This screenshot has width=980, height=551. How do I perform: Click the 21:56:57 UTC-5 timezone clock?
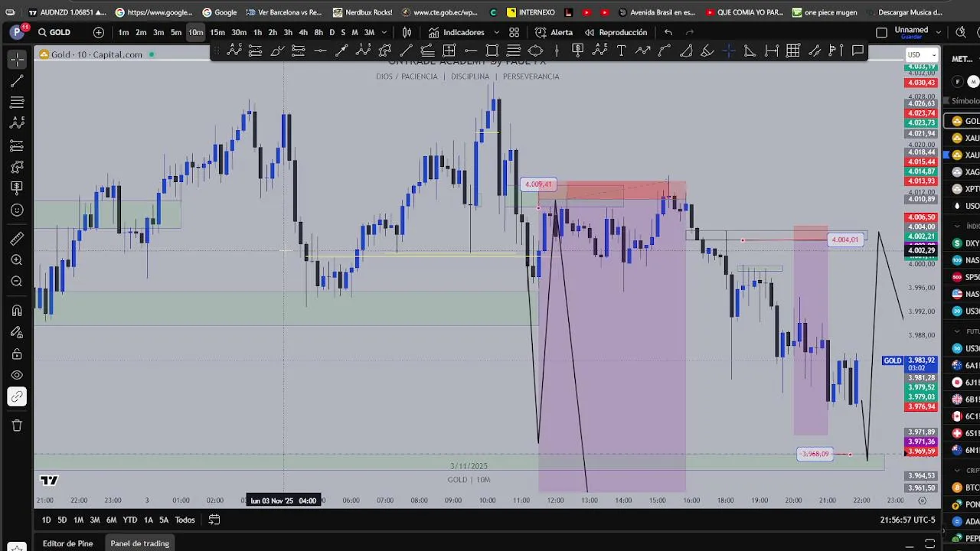tap(908, 520)
